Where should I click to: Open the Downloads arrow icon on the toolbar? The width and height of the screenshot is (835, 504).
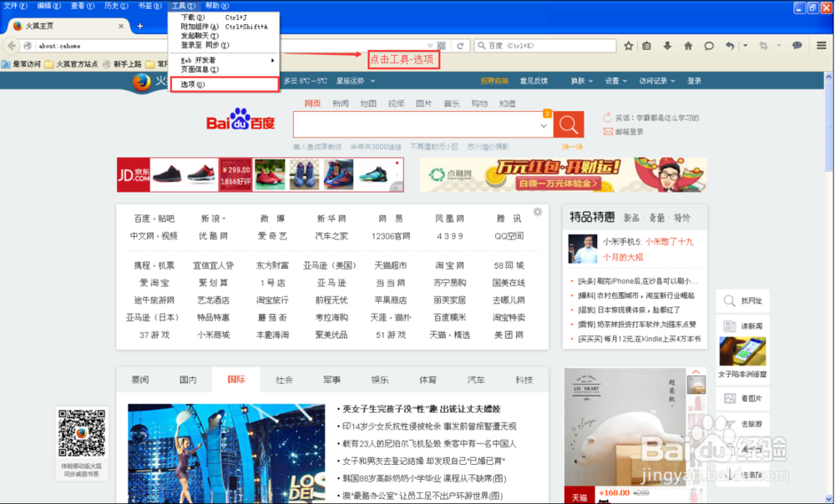click(668, 45)
